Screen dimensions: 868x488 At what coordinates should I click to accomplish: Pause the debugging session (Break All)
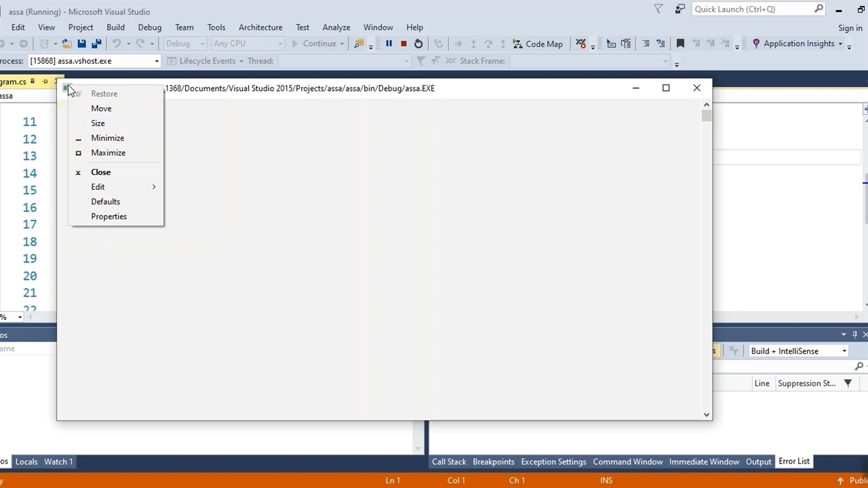click(x=389, y=43)
